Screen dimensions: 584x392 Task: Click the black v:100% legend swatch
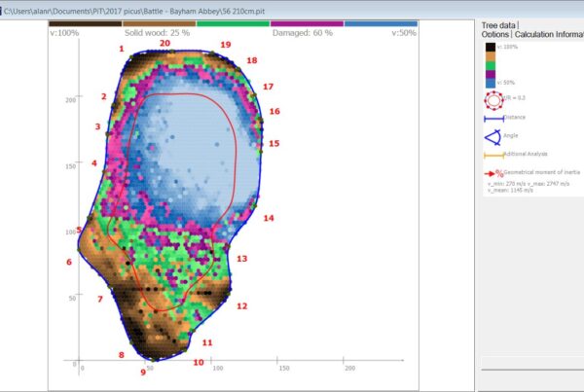click(491, 47)
